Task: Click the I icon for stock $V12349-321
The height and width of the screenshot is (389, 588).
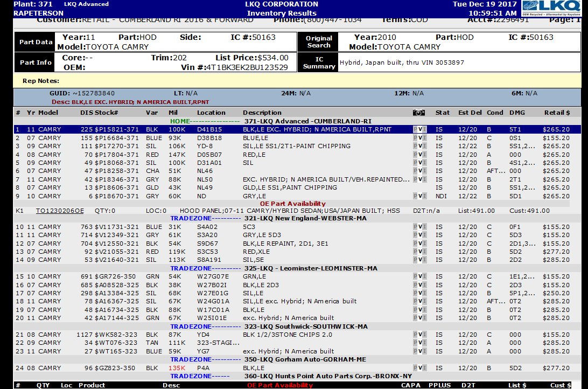Action: pos(424,235)
